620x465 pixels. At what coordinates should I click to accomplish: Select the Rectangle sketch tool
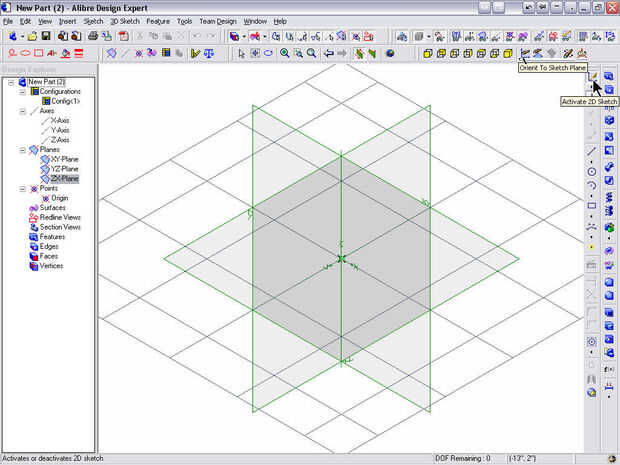[x=592, y=206]
